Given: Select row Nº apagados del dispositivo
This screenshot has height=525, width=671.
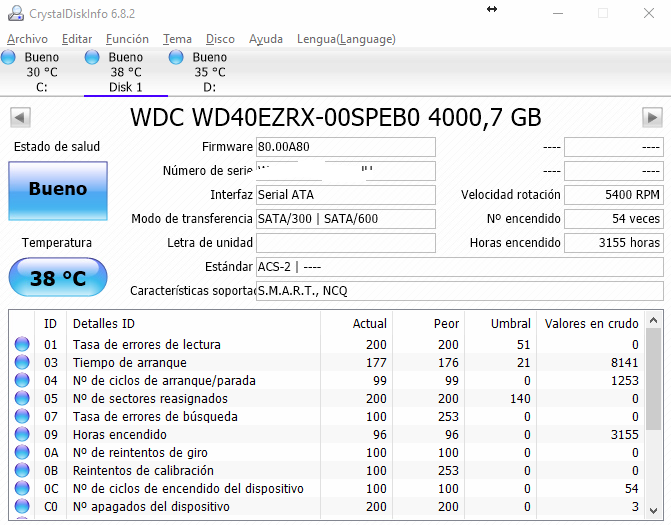Looking at the screenshot, I should coord(327,506).
